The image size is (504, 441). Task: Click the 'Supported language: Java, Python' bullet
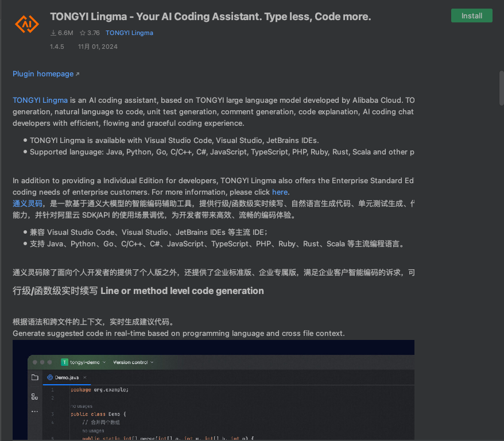coord(222,152)
